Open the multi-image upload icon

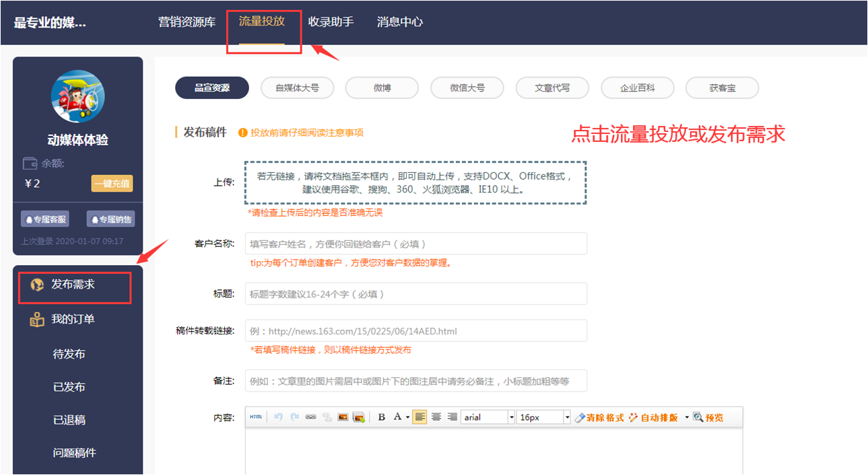click(x=359, y=417)
